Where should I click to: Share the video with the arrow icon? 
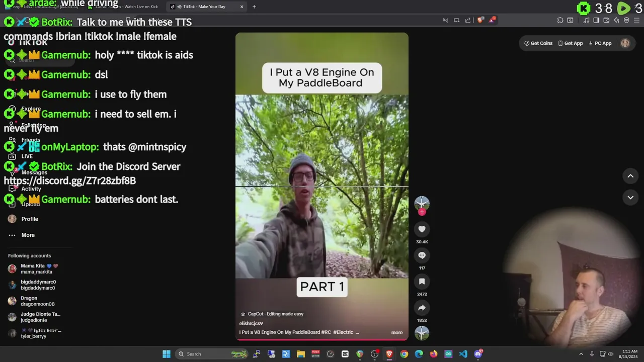(x=422, y=308)
